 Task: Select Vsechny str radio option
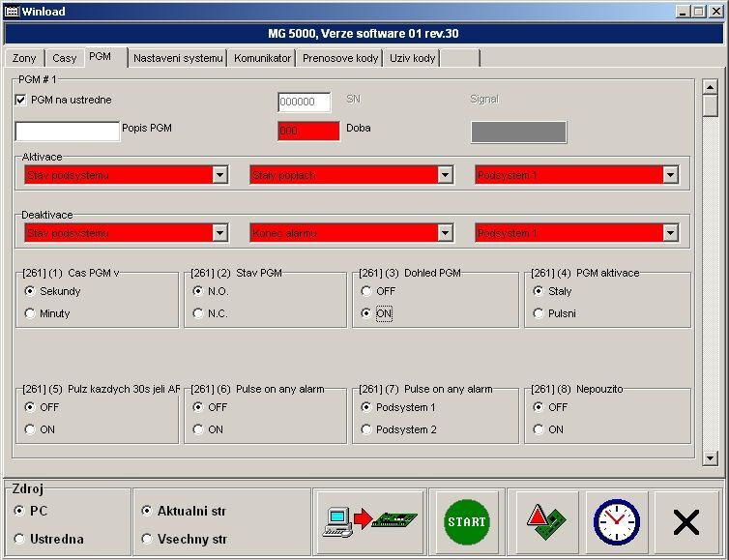tap(147, 539)
